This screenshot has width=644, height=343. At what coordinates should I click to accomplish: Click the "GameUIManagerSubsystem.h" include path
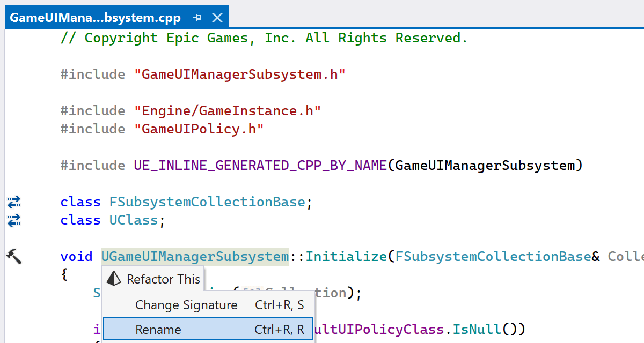pos(239,74)
